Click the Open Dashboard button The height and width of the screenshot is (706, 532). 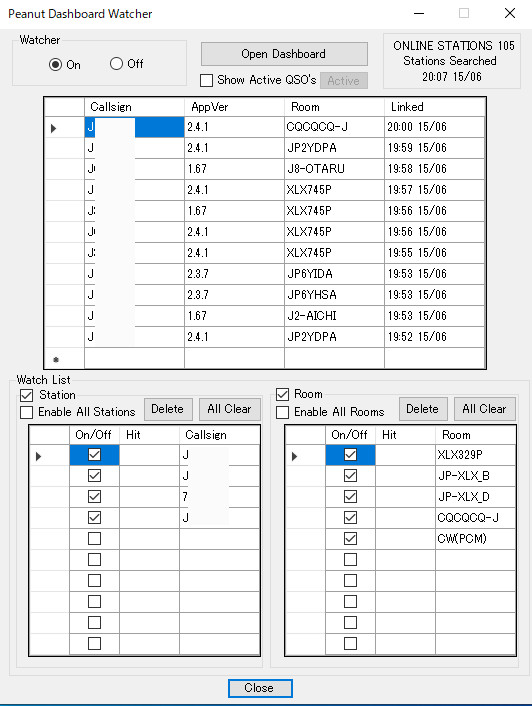click(x=284, y=54)
